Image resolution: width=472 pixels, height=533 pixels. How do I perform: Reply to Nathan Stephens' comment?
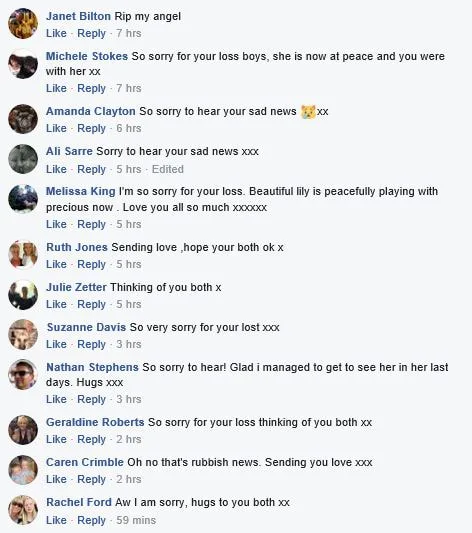pyautogui.click(x=91, y=399)
